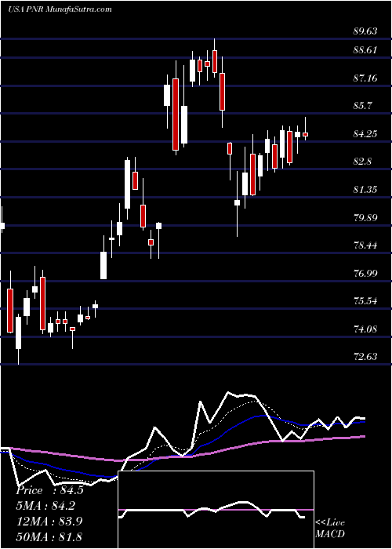The width and height of the screenshot is (392, 549).
Task: Select the 74.08 price level label
Action: [365, 329]
